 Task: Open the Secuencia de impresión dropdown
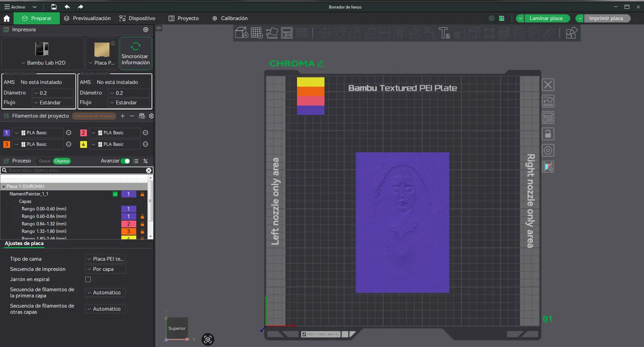105,269
